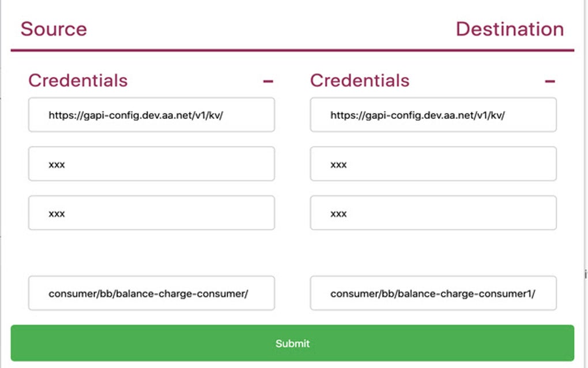
Task: Click the Submit button label text
Action: 293,343
